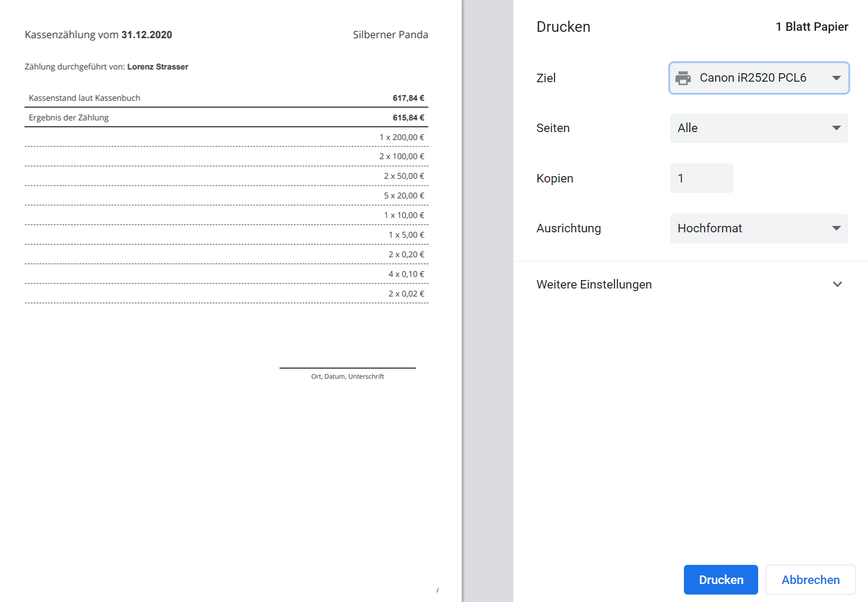
Task: Open the Seiten dropdown showing Alle
Action: [759, 128]
